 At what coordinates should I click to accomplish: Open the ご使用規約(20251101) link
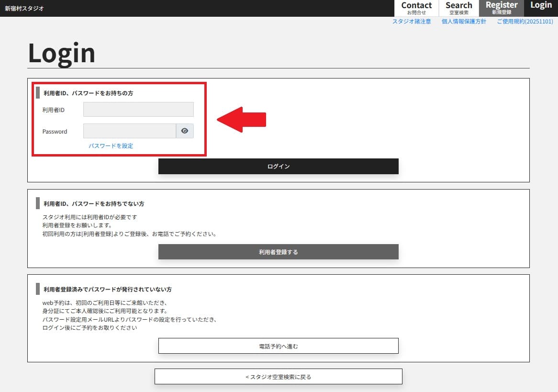coord(525,22)
